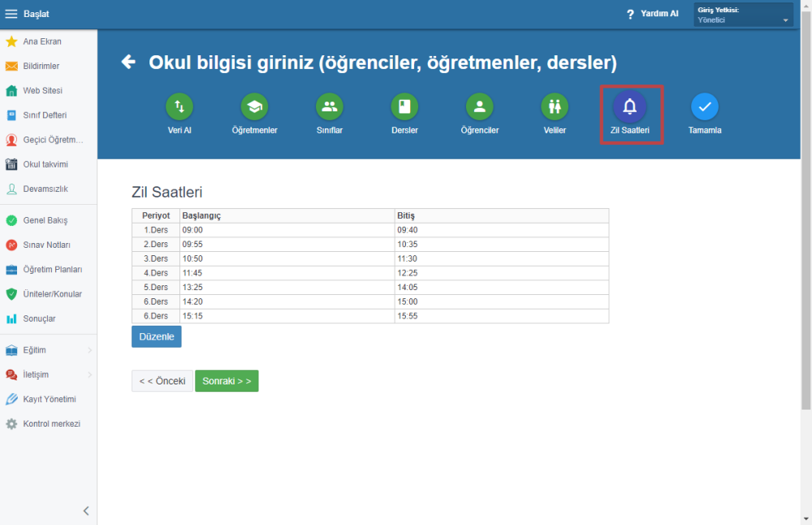The image size is (812, 525).
Task: Click the Devamsızlık person icon
Action: tap(11, 189)
